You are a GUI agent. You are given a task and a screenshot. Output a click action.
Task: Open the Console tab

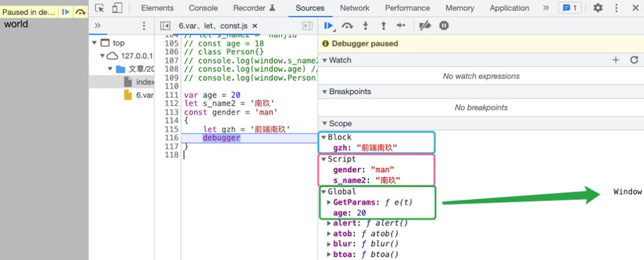(203, 8)
